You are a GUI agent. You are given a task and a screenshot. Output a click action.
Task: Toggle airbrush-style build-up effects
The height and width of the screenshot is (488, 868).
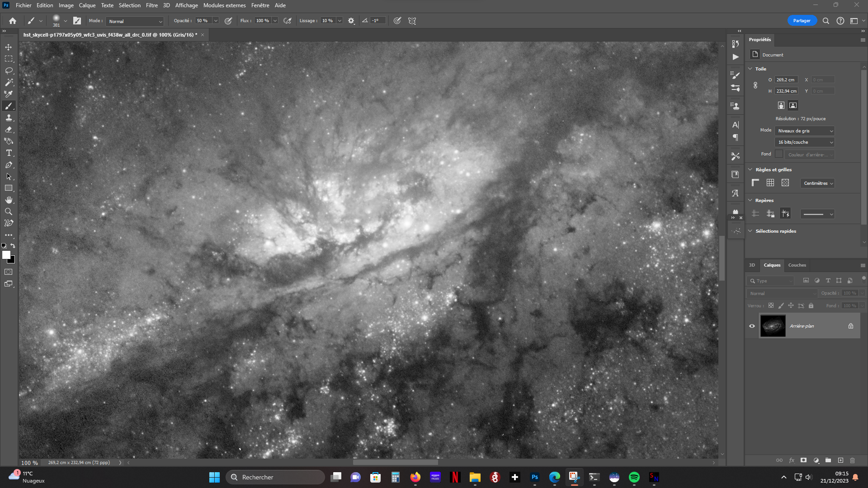[x=288, y=21]
